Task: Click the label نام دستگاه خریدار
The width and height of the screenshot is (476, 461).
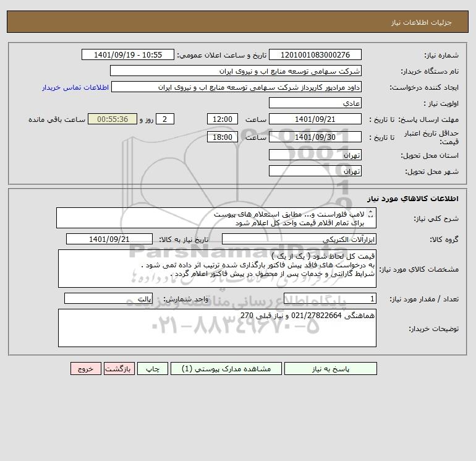Action: point(430,71)
